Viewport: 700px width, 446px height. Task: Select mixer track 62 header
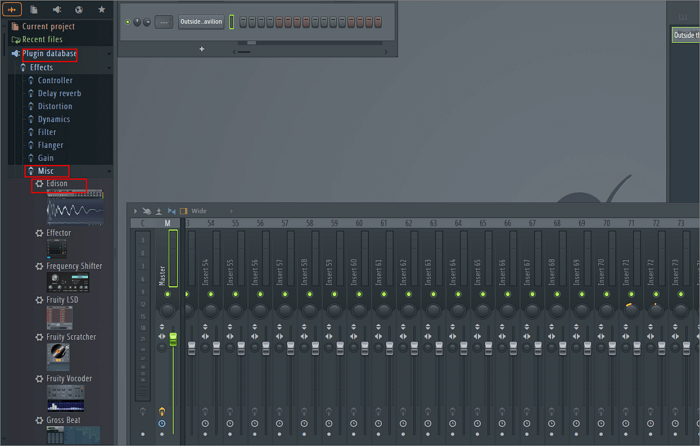click(408, 223)
